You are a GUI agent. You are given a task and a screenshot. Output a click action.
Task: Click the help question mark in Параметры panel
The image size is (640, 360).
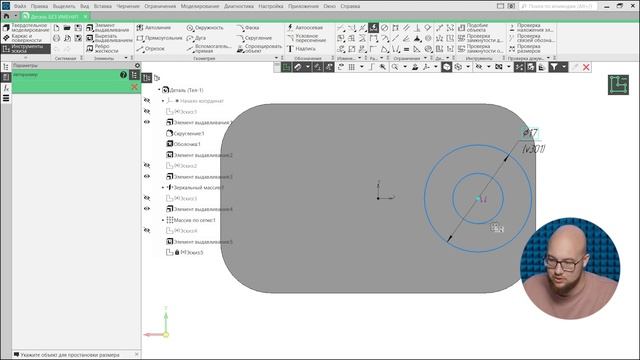coord(123,75)
